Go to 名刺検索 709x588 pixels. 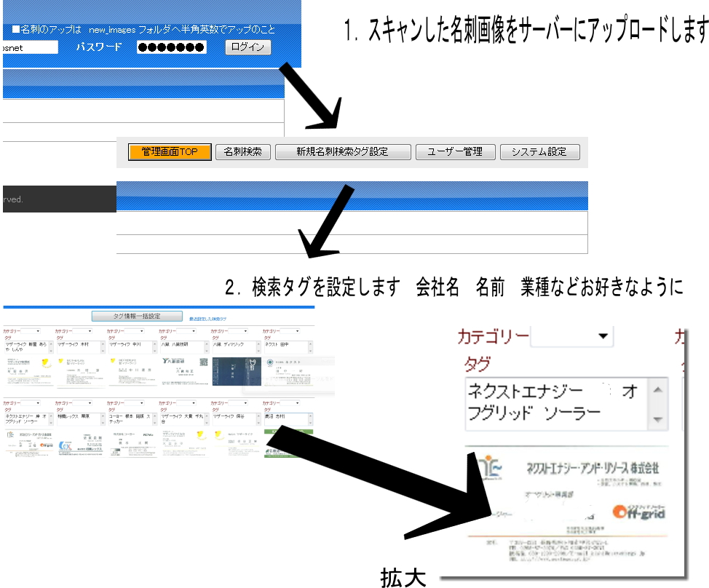click(243, 152)
